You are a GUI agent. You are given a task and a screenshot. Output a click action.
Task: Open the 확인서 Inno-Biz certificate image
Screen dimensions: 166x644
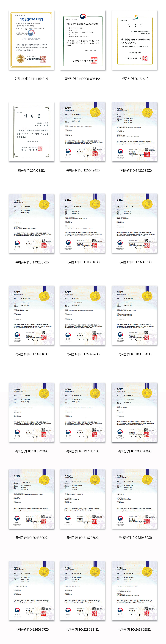coord(82,40)
